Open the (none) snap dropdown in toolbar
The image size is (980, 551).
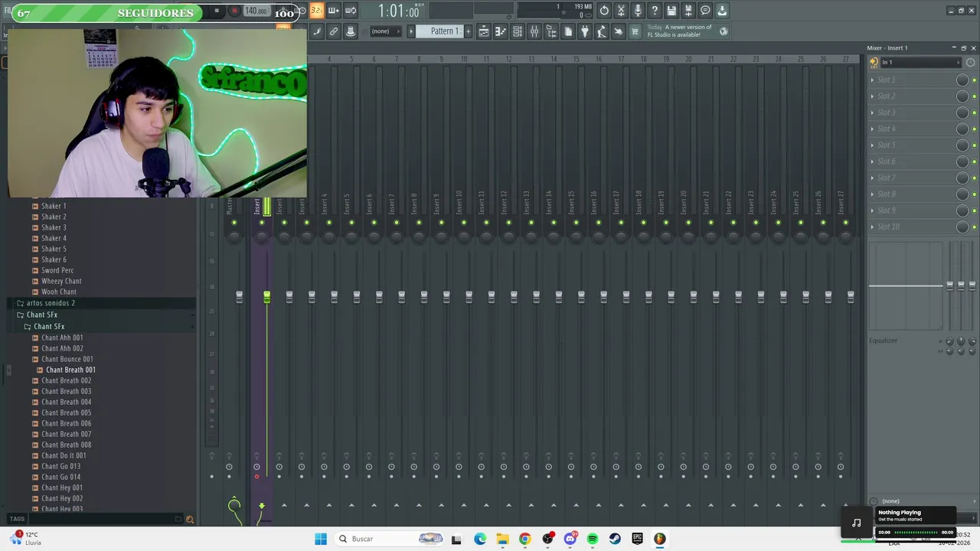pyautogui.click(x=387, y=31)
